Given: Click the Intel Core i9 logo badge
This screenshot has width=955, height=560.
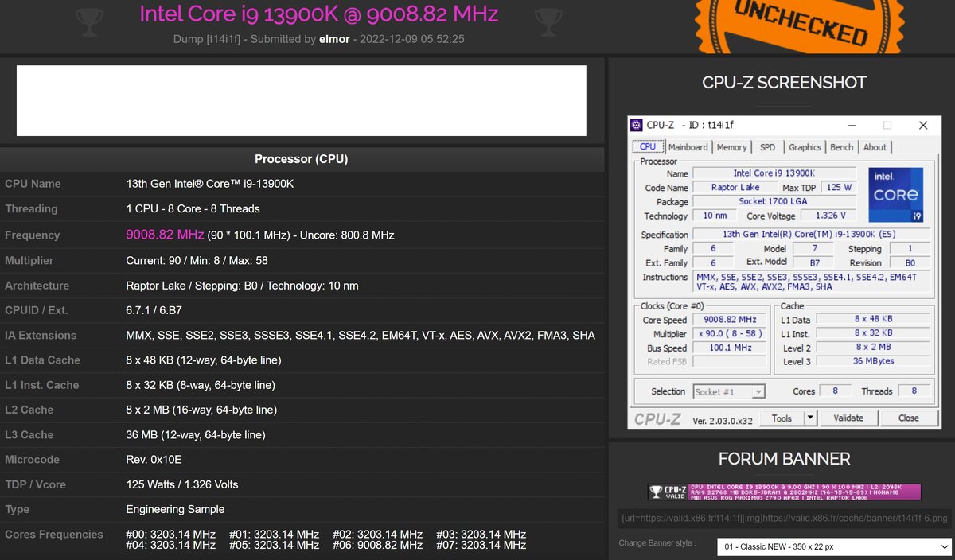Looking at the screenshot, I should point(896,196).
